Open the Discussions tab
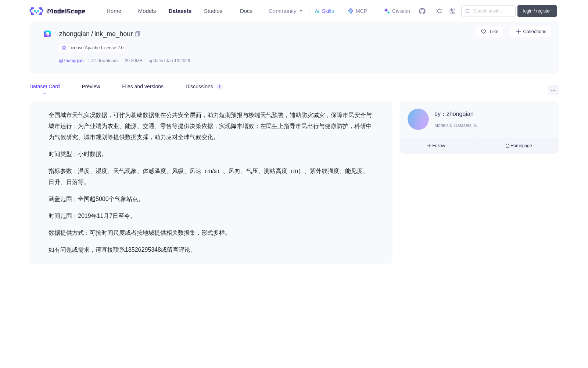Viewport: 588px width, 368px height. pyautogui.click(x=204, y=86)
